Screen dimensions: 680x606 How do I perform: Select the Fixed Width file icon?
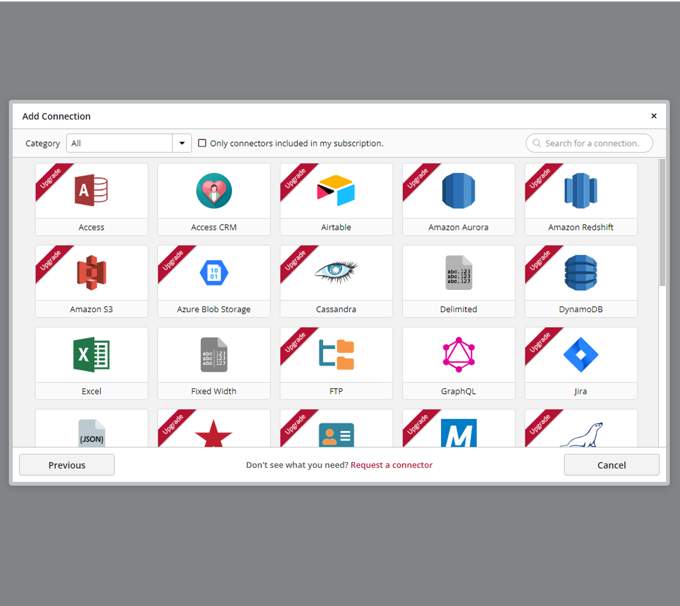click(214, 354)
